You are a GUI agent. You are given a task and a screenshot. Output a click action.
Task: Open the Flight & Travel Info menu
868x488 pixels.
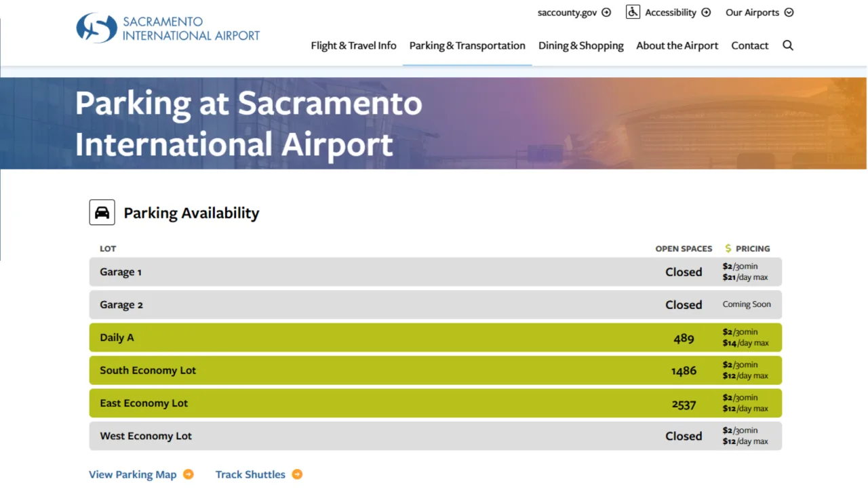pos(353,45)
